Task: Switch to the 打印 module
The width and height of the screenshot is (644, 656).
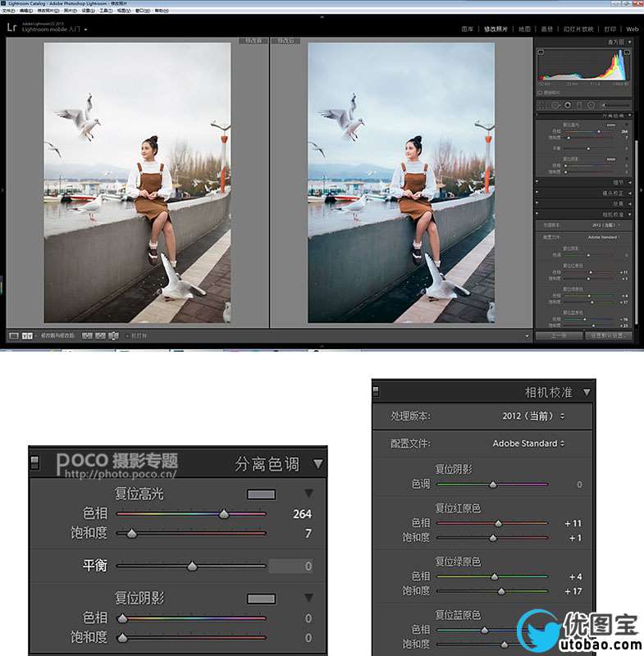Action: tap(610, 29)
